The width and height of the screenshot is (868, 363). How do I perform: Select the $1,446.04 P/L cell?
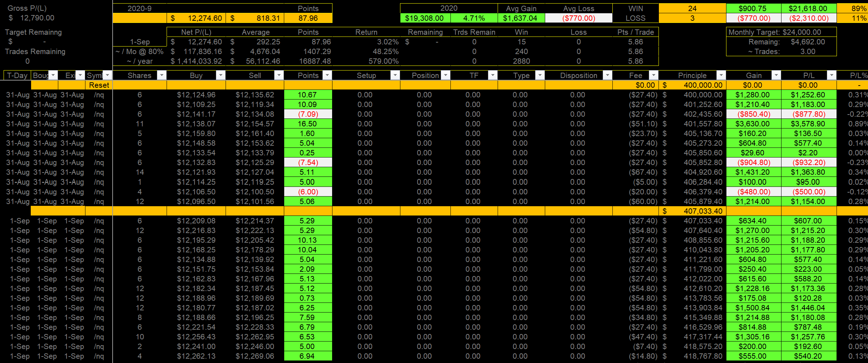809,308
